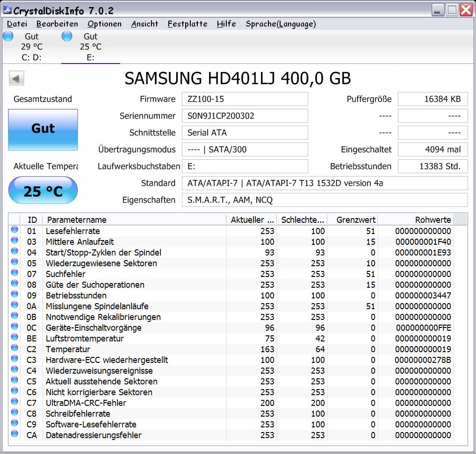Screen dimensions: 476x454
Task: Click status orb for Schreibfehlerrate
Action: tap(14, 412)
